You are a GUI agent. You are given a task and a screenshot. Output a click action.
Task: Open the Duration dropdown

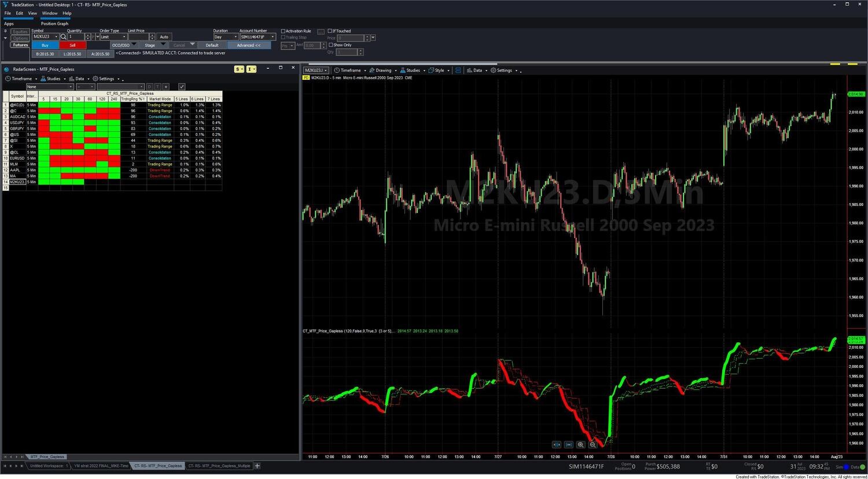(225, 37)
